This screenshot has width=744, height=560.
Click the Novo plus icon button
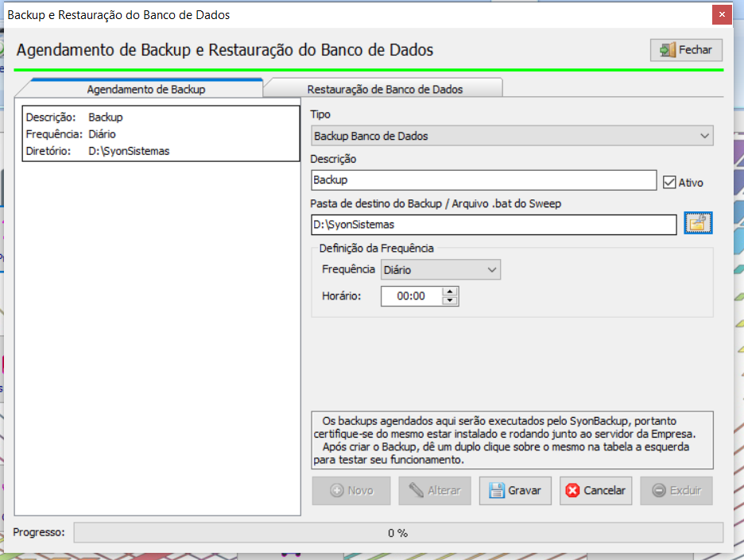(336, 491)
